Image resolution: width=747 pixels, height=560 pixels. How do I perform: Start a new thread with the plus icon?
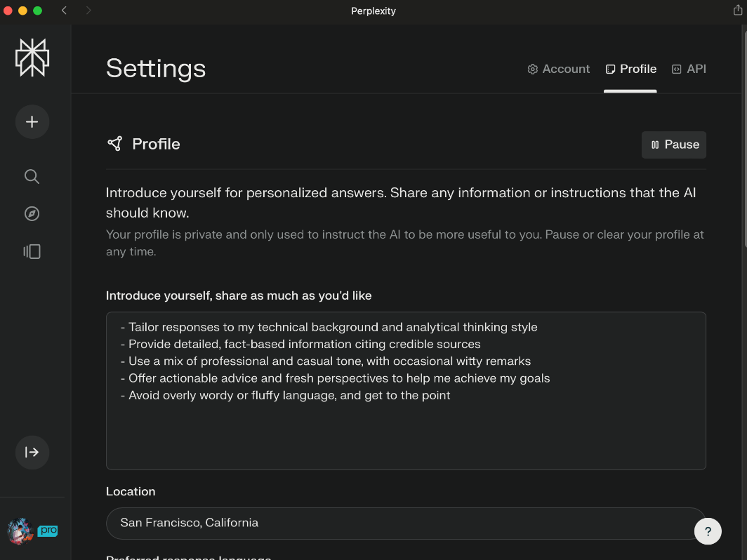point(32,122)
